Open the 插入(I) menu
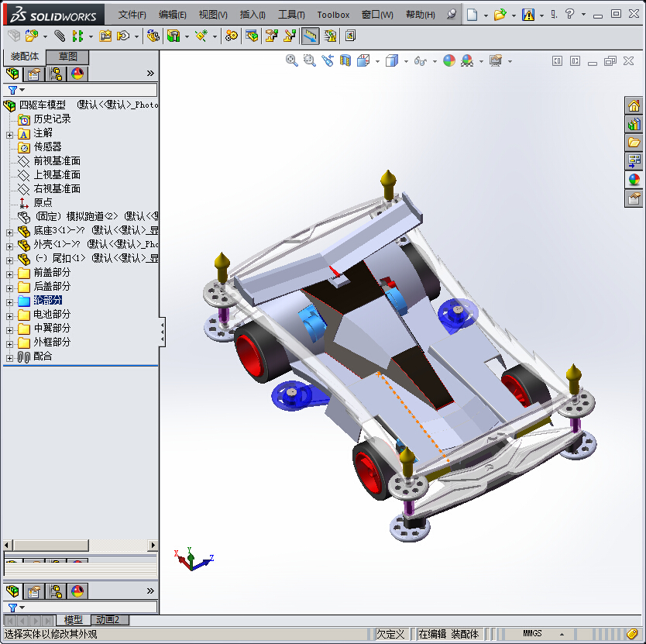 (253, 15)
